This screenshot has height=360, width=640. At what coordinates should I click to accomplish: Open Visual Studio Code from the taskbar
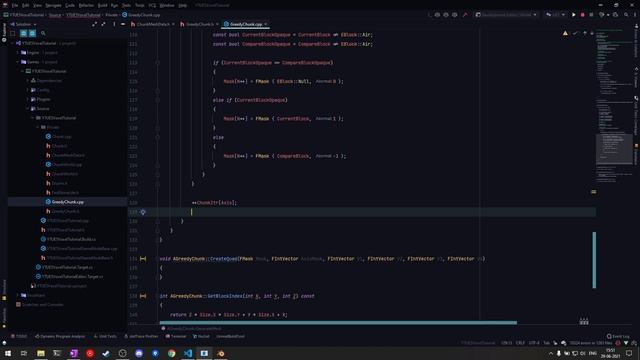[x=188, y=353]
